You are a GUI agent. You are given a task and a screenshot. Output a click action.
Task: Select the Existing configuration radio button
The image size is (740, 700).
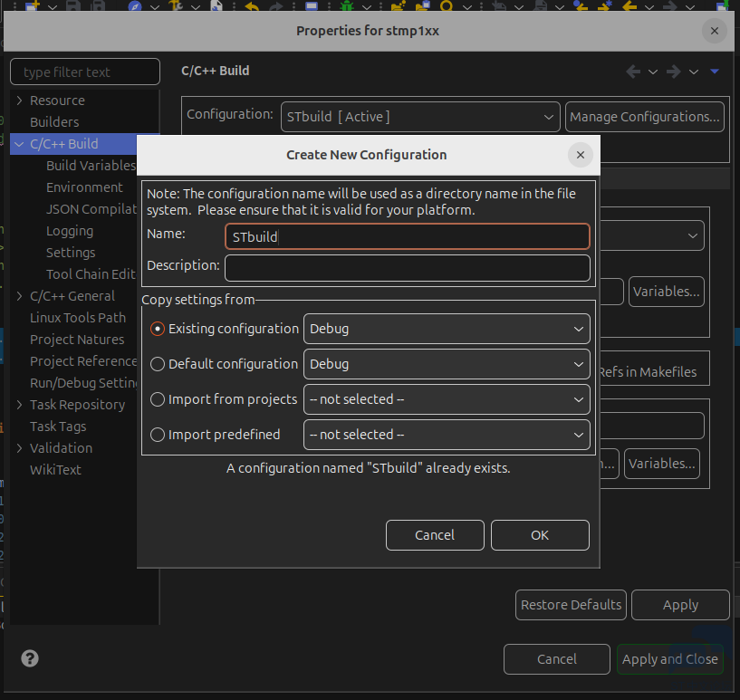(x=158, y=329)
